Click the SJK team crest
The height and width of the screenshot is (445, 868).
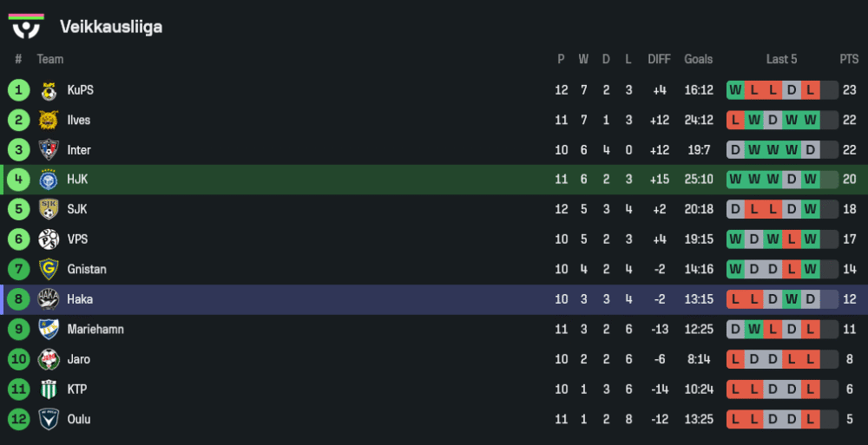tap(49, 210)
